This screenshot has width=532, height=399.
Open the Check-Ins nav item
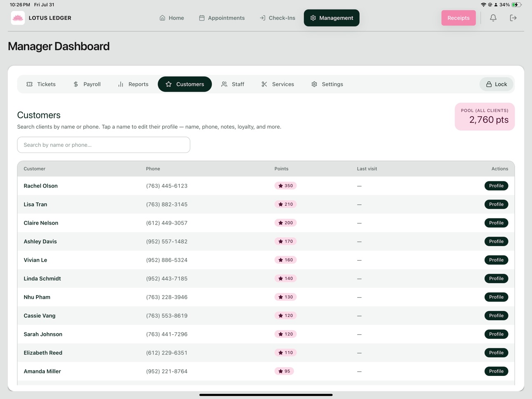tap(278, 18)
